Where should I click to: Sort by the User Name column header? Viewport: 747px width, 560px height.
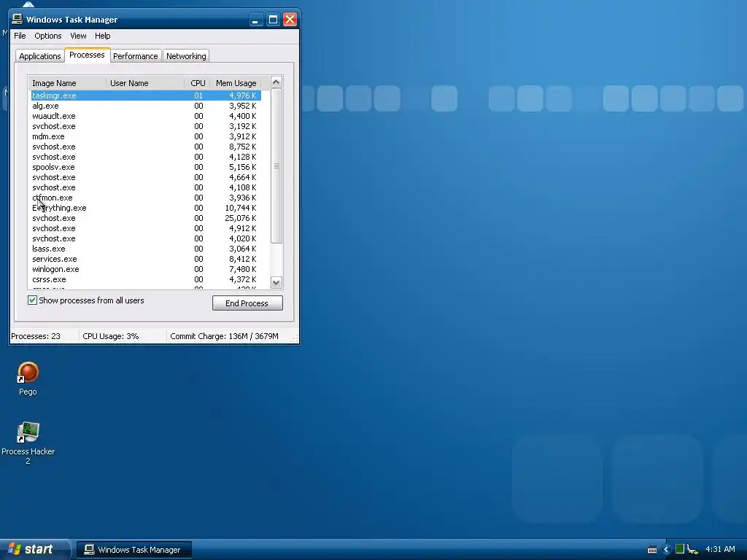point(145,83)
